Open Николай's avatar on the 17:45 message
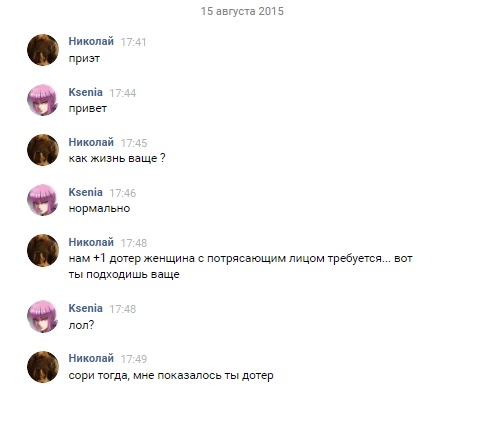The height and width of the screenshot is (423, 489). 43,150
